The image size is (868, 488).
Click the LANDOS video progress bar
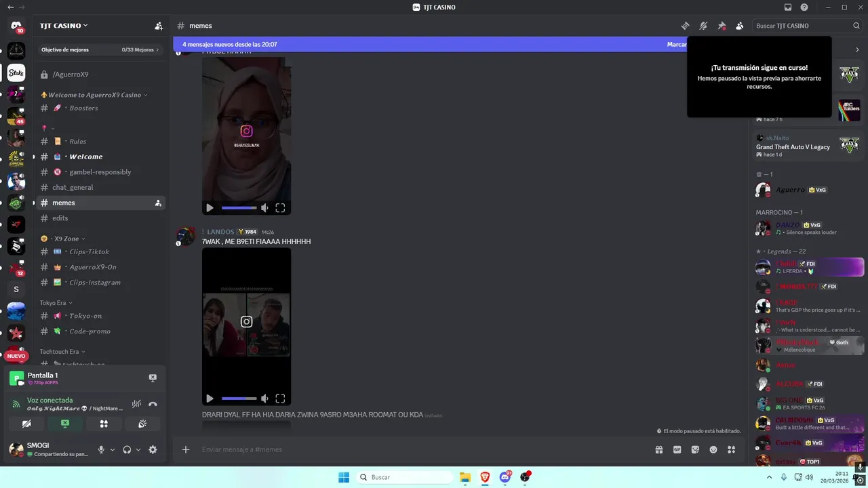[239, 399]
